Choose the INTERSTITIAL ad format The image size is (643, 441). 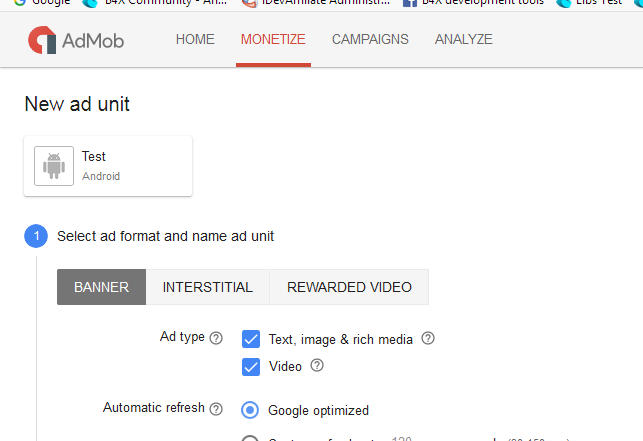[x=207, y=287]
